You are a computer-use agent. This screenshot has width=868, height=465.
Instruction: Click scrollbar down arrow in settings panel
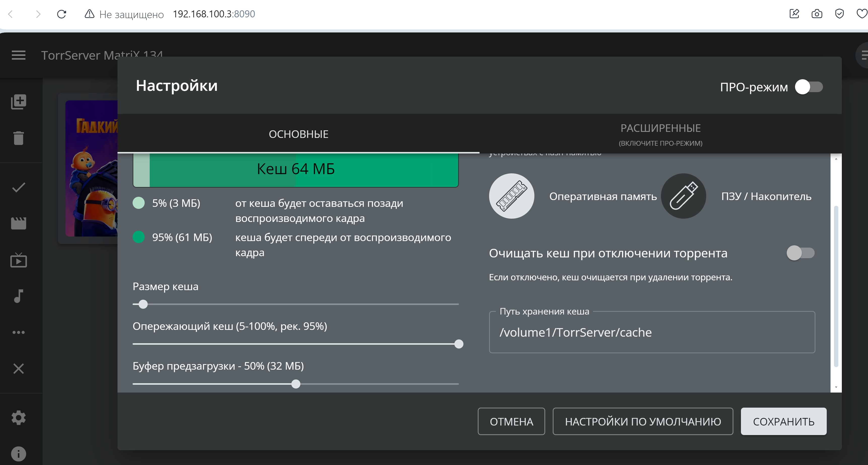coord(836,387)
